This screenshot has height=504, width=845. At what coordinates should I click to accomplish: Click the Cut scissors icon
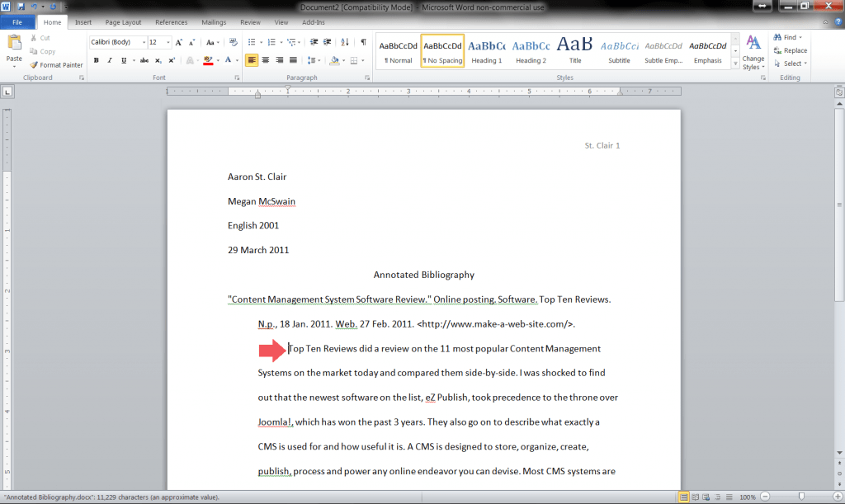[33, 38]
